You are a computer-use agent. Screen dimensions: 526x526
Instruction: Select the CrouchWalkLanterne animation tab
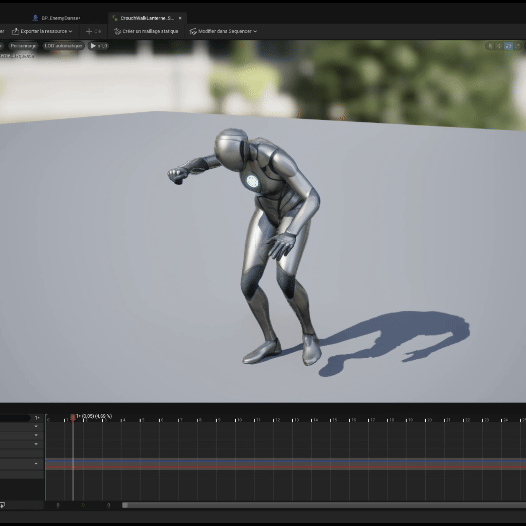click(148, 18)
